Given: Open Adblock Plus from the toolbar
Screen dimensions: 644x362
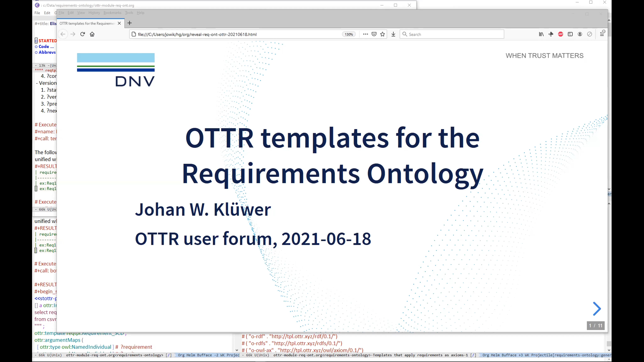Looking at the screenshot, I should [x=561, y=34].
